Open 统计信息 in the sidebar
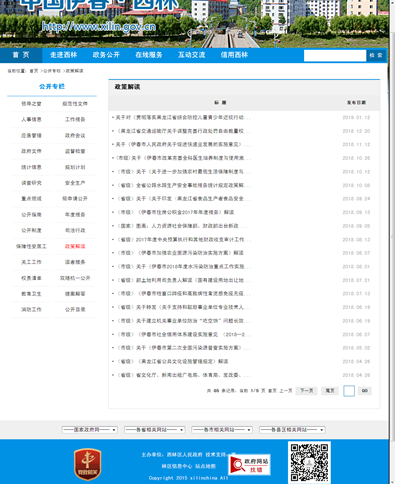Viewport: 395px width, 484px height. pos(31,167)
